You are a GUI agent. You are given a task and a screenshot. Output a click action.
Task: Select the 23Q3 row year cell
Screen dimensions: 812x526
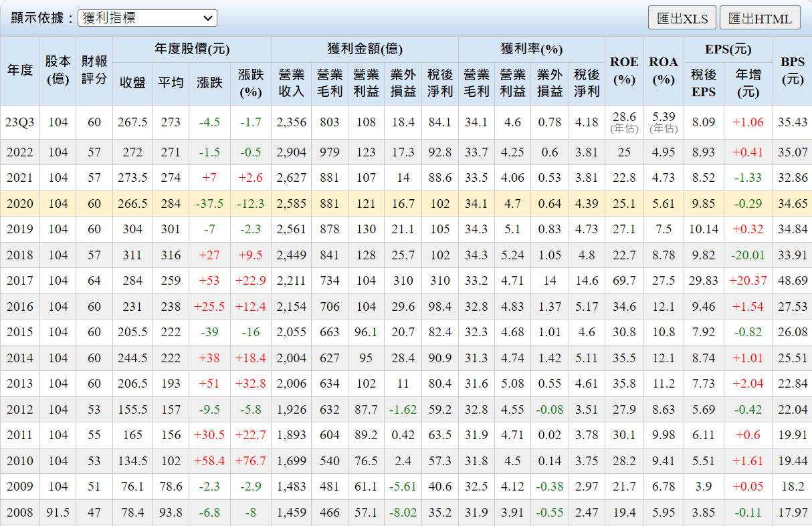pyautogui.click(x=20, y=122)
